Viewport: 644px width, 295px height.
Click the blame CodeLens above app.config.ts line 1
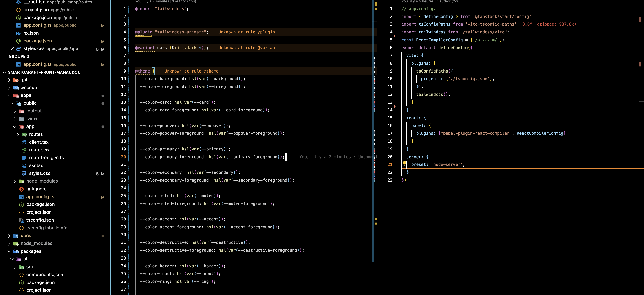pos(431,2)
